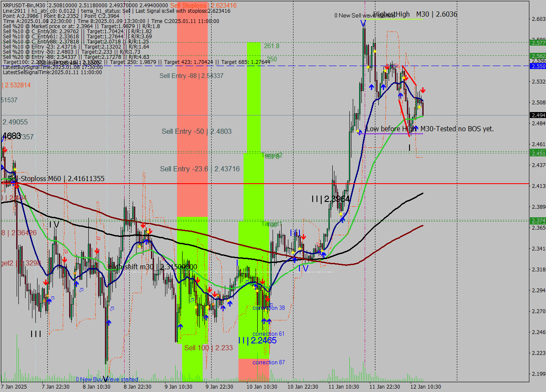Screen dimensions: 546x392
Task: Click the 9 Jan 10:30 time axis label
Action: pos(178,387)
